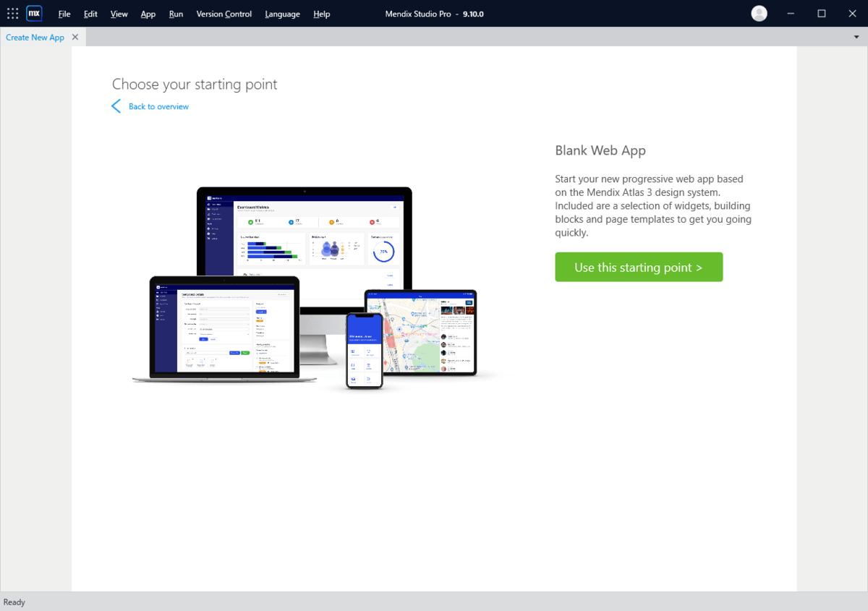Click the user account avatar icon
The height and width of the screenshot is (611, 868).
[759, 13]
